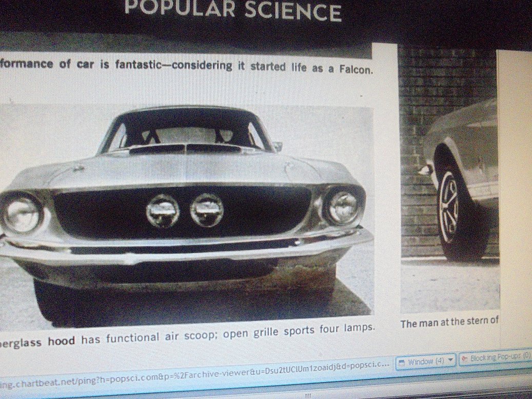Click the line "considering it started life as a Falcon."

[x=272, y=67]
